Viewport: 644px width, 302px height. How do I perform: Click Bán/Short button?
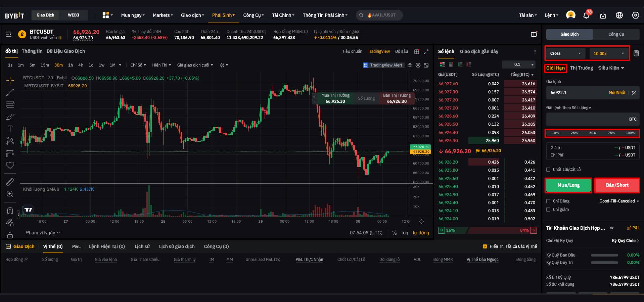[617, 185]
